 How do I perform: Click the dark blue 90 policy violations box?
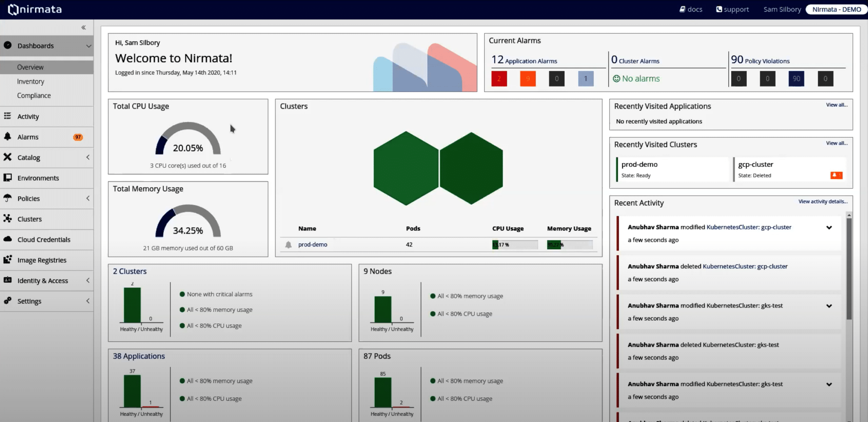(796, 79)
